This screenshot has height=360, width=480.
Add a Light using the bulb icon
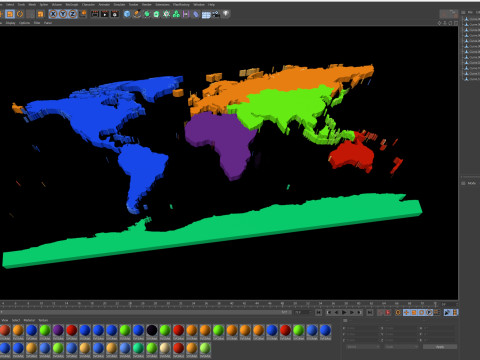[226, 14]
